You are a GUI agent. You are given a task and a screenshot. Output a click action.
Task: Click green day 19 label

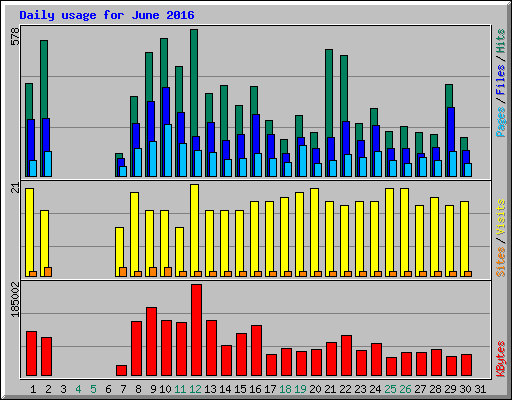pos(300,389)
